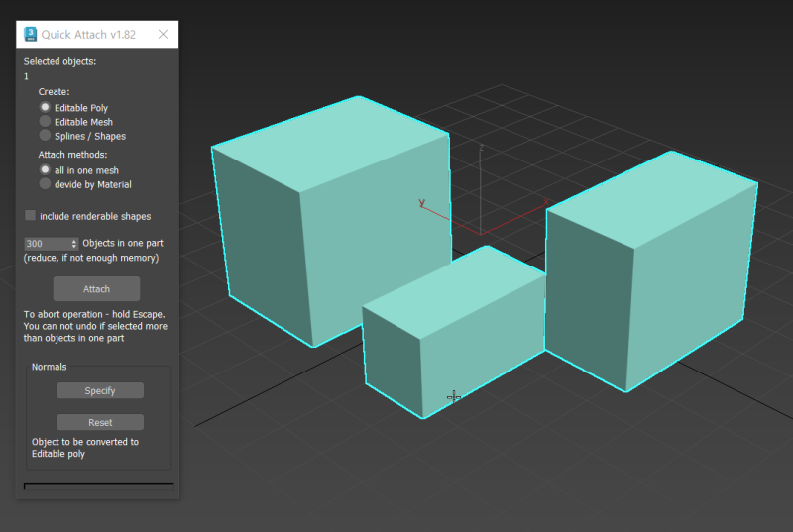Increase objects count with spinner up arrow

(74, 240)
